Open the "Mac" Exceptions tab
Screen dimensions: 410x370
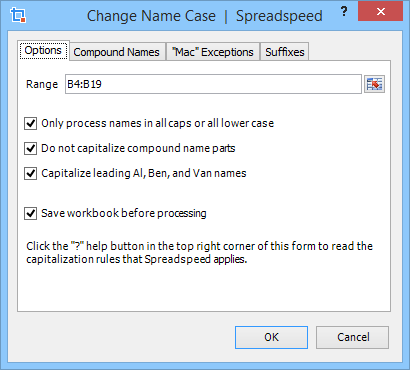(213, 52)
